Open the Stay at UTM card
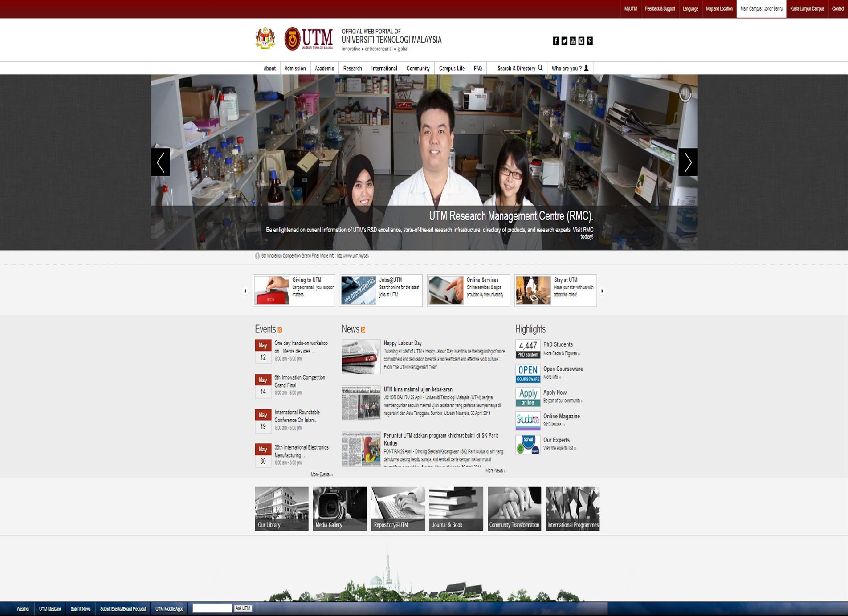848x616 pixels. coord(556,290)
